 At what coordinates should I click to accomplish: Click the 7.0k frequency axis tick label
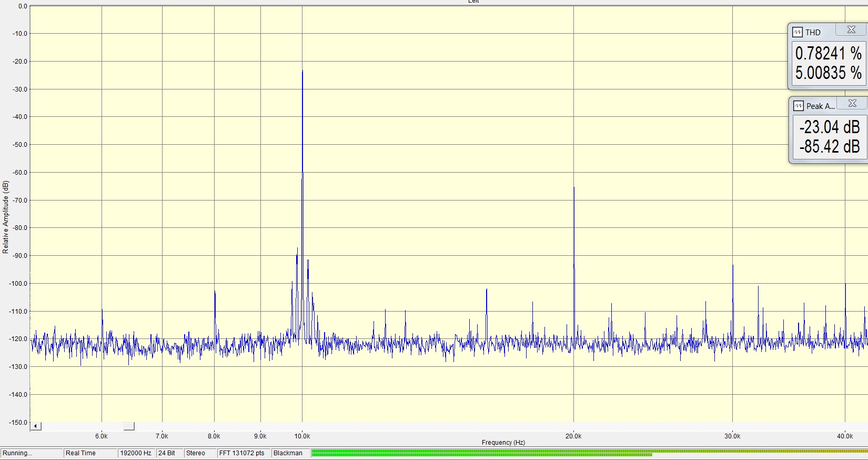coord(162,436)
